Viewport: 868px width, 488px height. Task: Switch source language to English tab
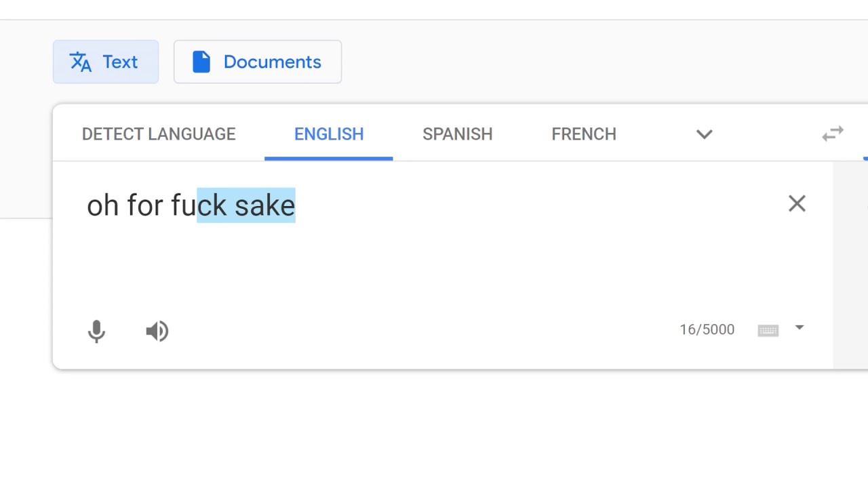coord(329,134)
